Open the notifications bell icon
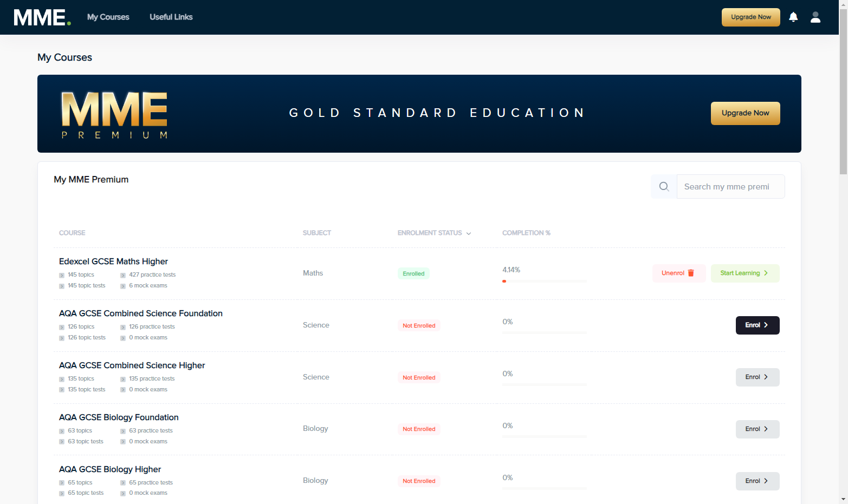The height and width of the screenshot is (504, 848). coord(793,17)
